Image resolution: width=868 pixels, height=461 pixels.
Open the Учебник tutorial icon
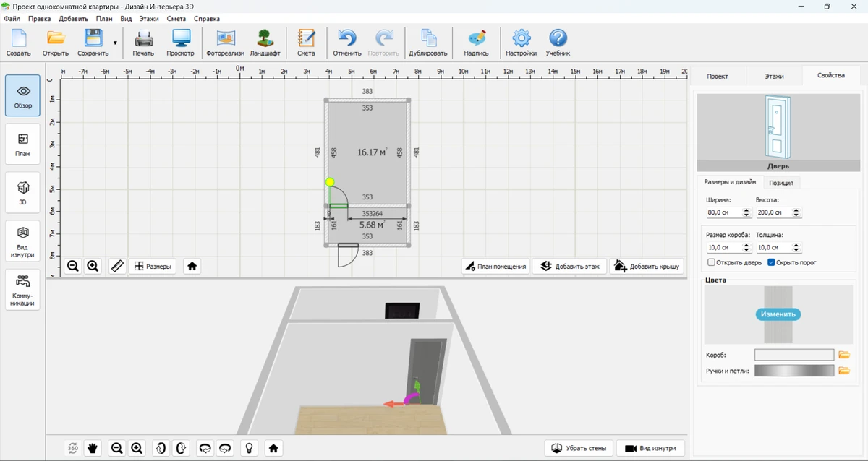click(558, 43)
